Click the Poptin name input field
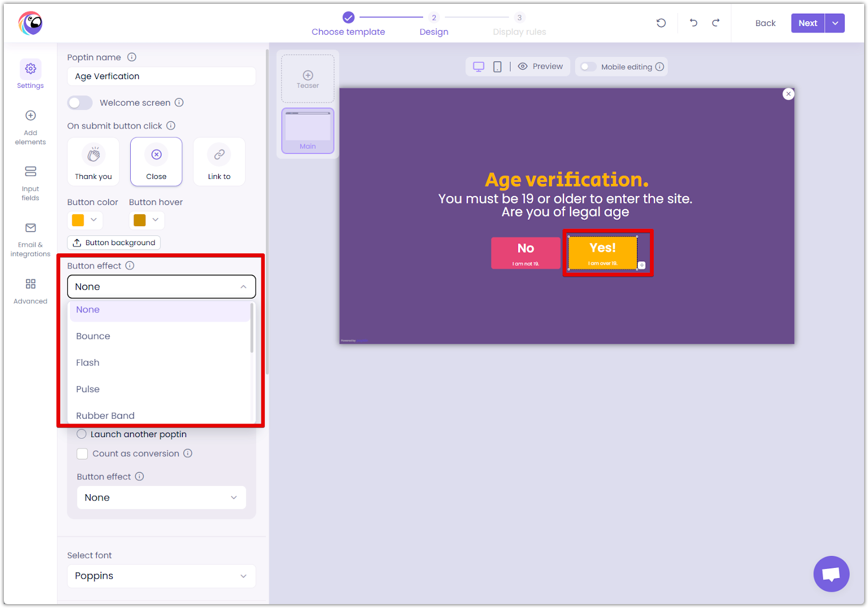 (161, 76)
